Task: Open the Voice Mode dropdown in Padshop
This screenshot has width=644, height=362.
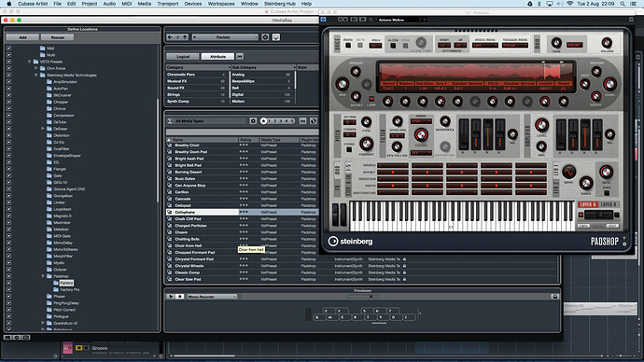Action: click(485, 45)
